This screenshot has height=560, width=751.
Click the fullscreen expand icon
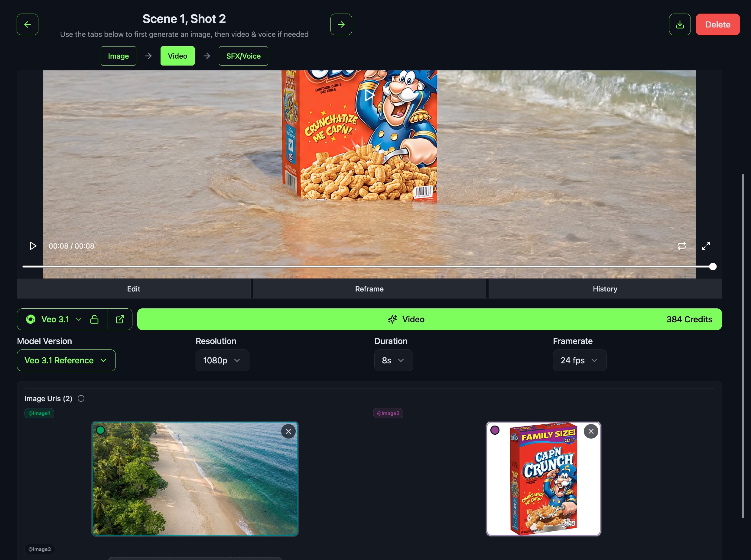pyautogui.click(x=706, y=246)
